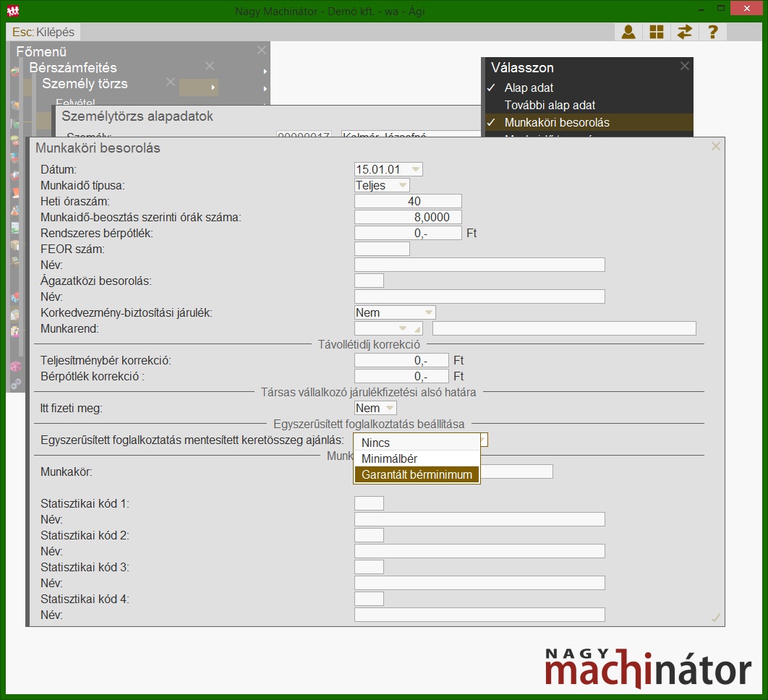Open the Korkedvezmény-biztosítási járulék dropdown

tap(429, 312)
